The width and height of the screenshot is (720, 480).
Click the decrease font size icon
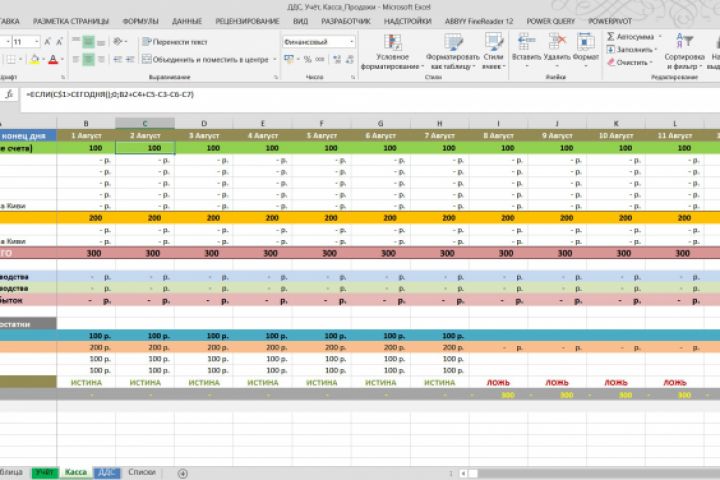click(59, 42)
